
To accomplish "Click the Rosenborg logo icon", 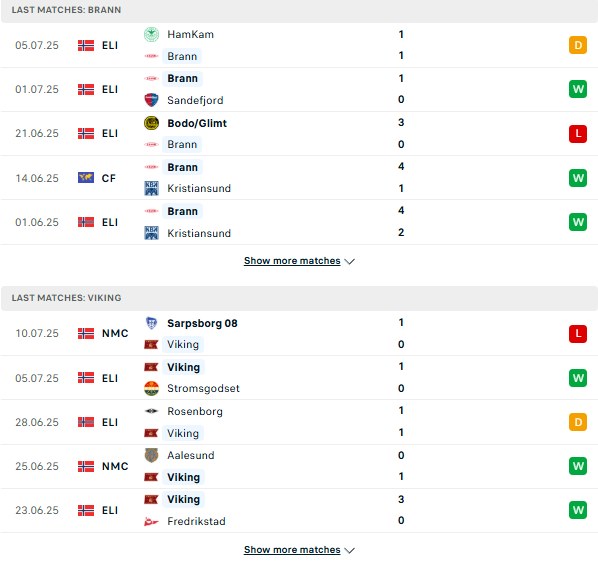I will coord(151,411).
